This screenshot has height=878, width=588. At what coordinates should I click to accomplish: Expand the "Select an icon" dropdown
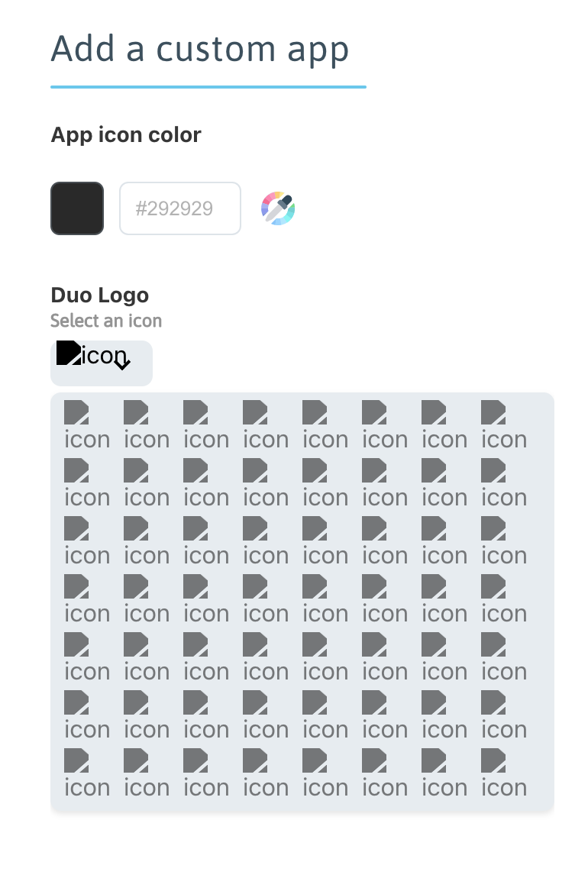coord(102,363)
